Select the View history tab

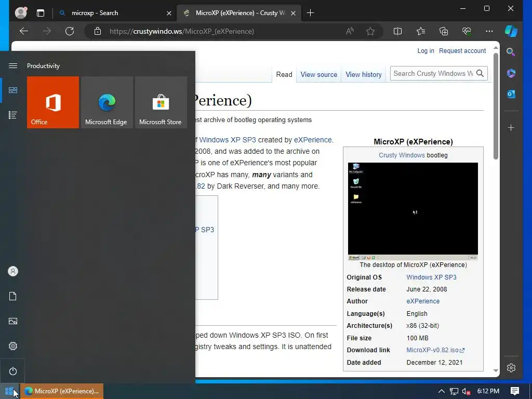click(364, 74)
